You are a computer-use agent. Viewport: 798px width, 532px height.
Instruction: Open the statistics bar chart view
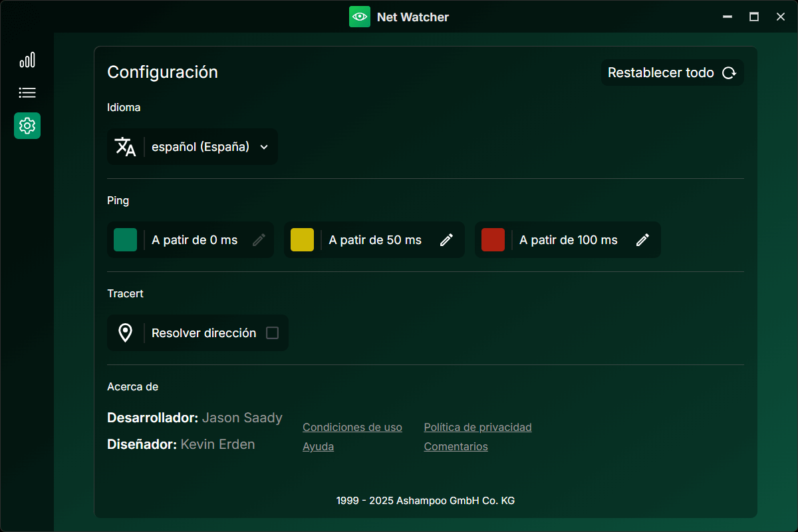click(27, 61)
